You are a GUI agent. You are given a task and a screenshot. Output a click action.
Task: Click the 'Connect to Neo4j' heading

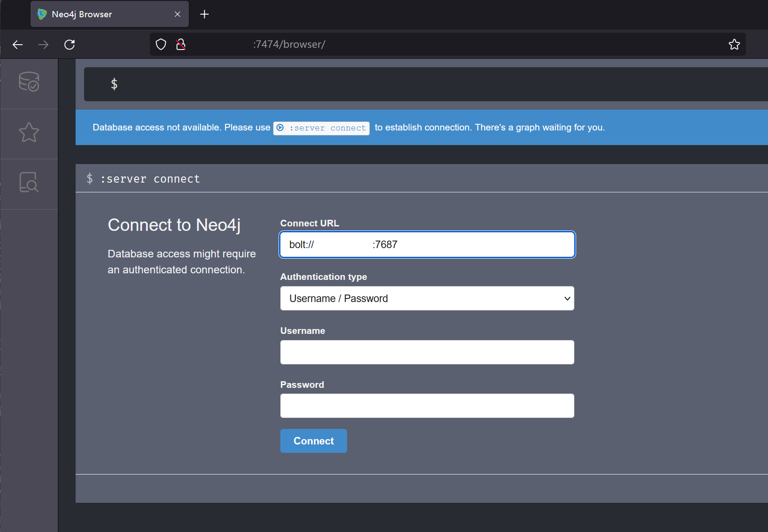point(174,225)
